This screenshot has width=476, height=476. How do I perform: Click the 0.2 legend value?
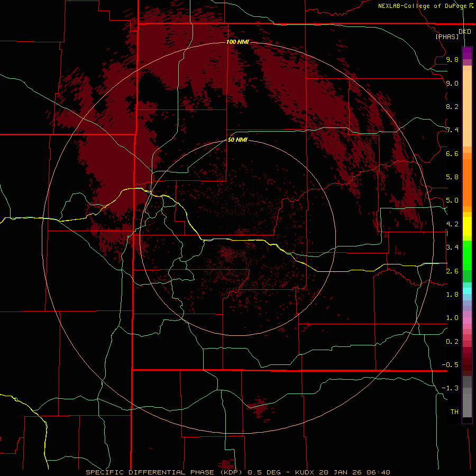452,341
